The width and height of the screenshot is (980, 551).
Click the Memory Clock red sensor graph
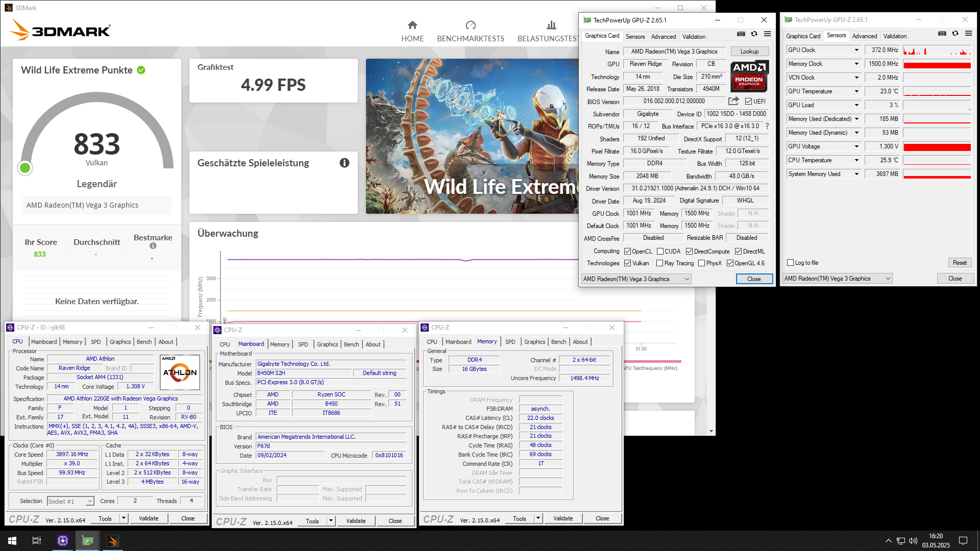point(937,64)
